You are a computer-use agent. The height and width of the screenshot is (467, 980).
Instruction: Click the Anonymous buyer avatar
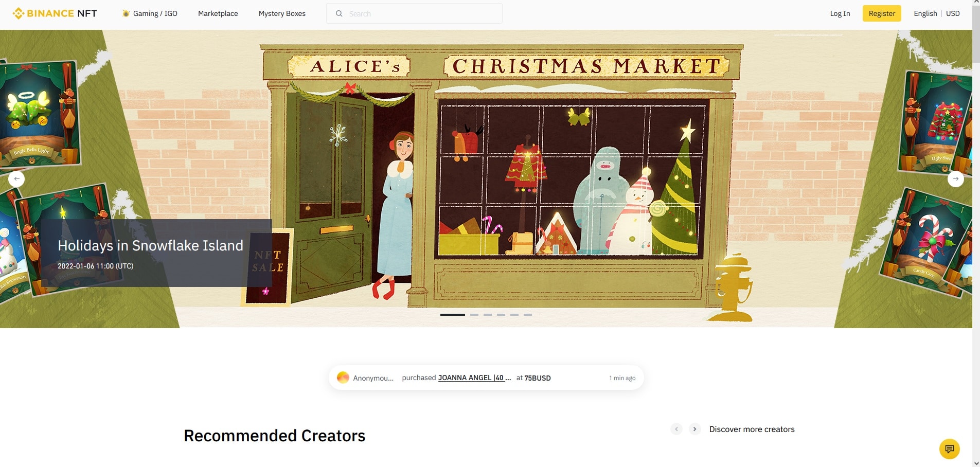tap(343, 378)
